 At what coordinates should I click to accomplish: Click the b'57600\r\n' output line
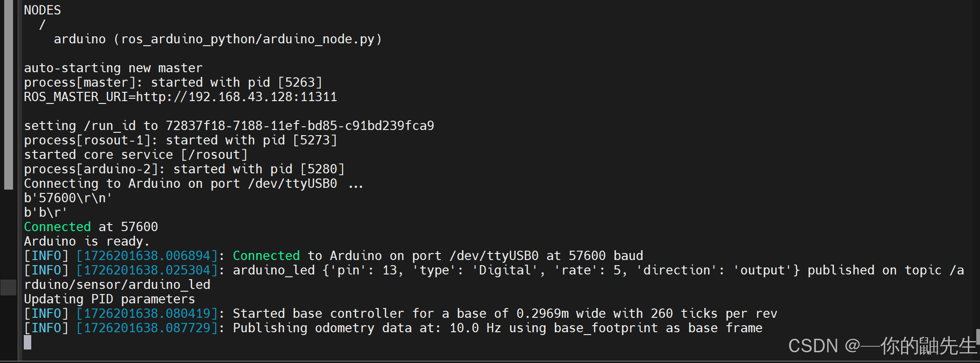[x=68, y=198]
